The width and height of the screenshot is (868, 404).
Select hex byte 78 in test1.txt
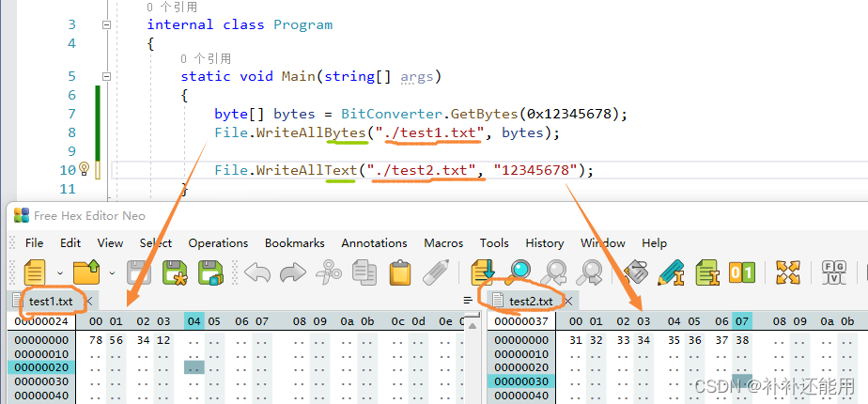(96, 340)
